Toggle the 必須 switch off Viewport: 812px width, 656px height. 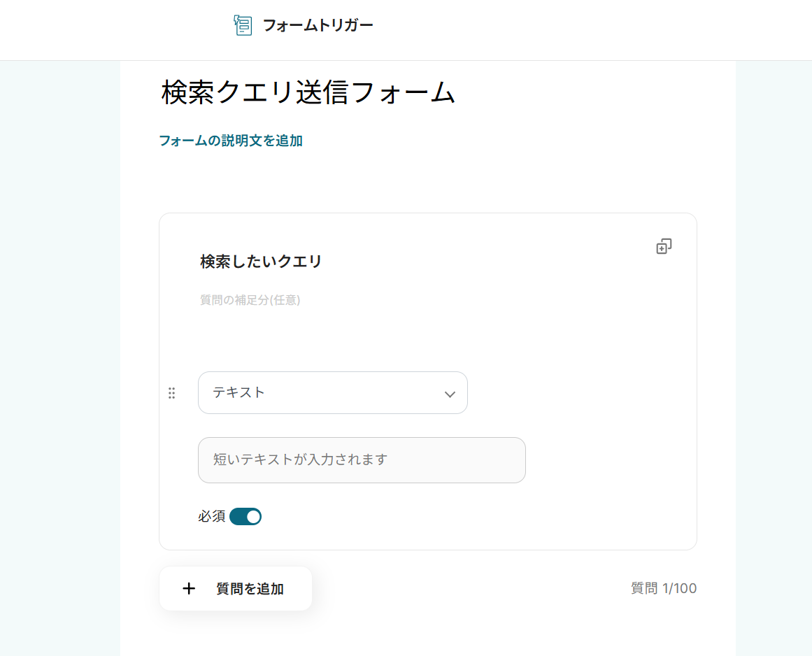[x=245, y=517]
